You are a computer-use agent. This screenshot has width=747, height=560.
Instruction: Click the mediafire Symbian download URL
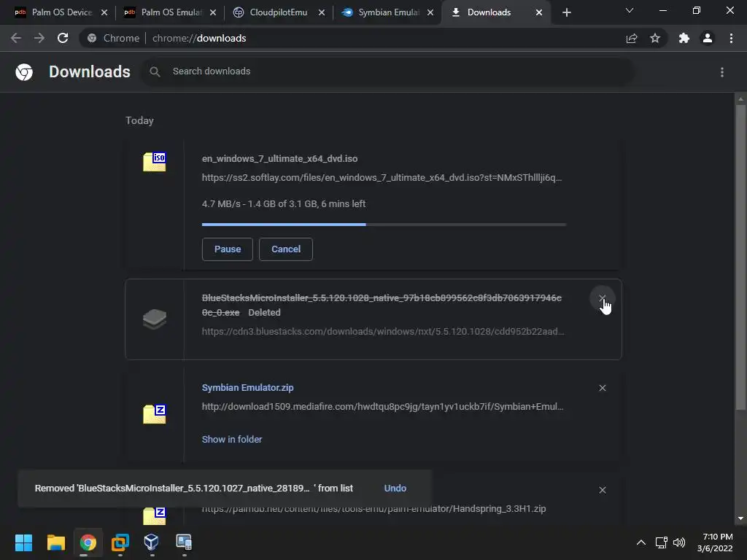point(382,407)
